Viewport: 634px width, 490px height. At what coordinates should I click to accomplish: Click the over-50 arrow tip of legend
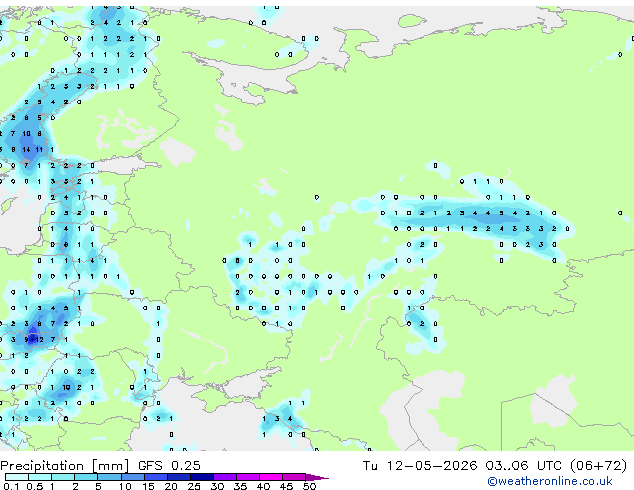click(317, 477)
